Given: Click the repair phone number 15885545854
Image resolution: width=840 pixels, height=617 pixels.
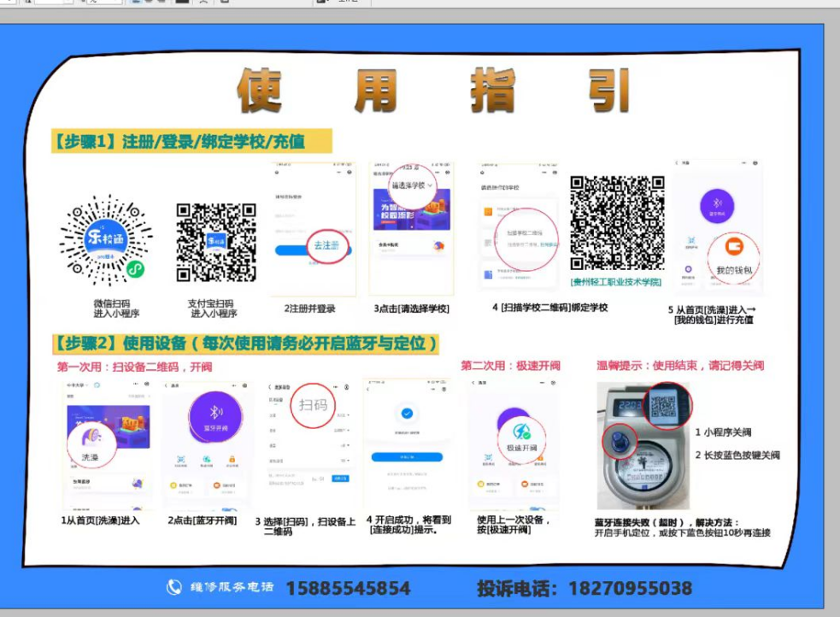Looking at the screenshot, I should click(x=348, y=589).
